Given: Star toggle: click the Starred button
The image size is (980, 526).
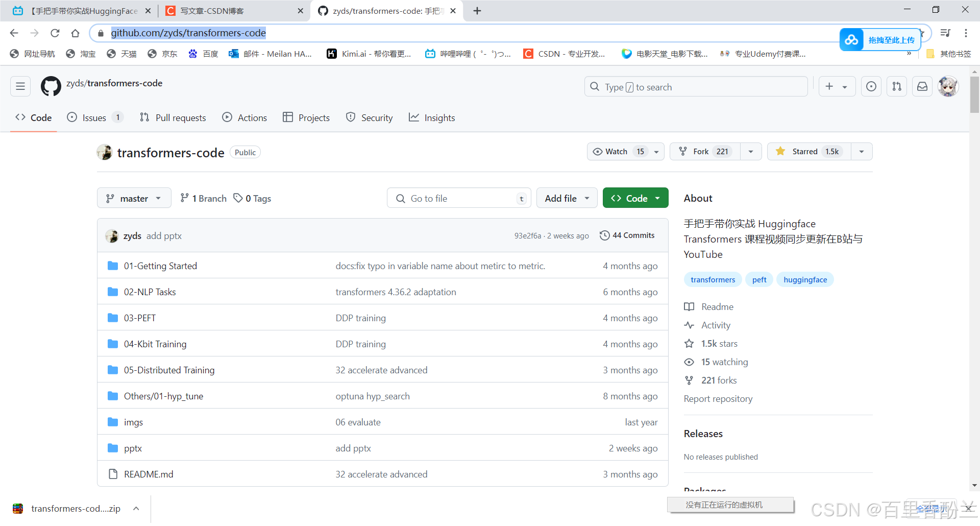Looking at the screenshot, I should (x=809, y=152).
